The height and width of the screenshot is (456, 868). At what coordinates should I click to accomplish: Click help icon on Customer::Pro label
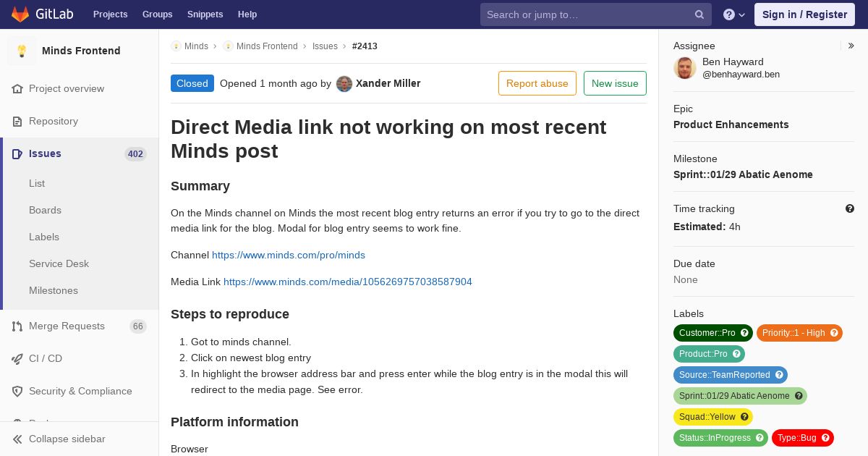pyautogui.click(x=744, y=333)
